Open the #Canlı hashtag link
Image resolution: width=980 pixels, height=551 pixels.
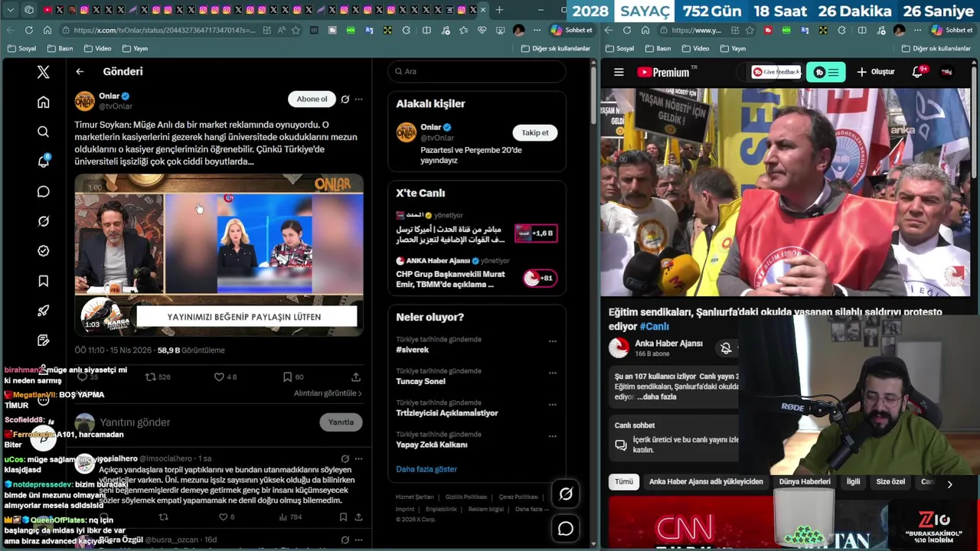pos(655,326)
